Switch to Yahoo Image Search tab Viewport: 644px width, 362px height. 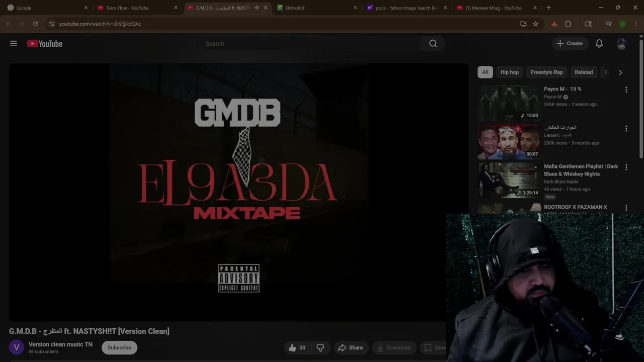click(407, 8)
